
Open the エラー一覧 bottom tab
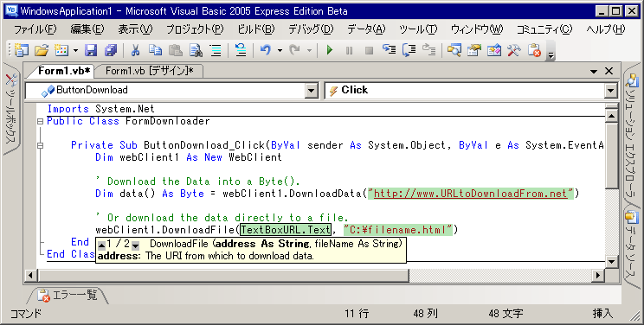(x=68, y=295)
